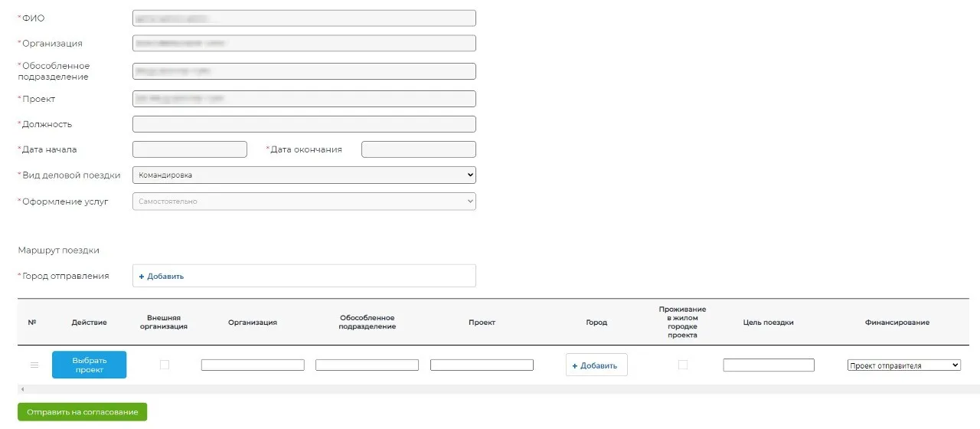Focus the Должность input field

pos(304,124)
